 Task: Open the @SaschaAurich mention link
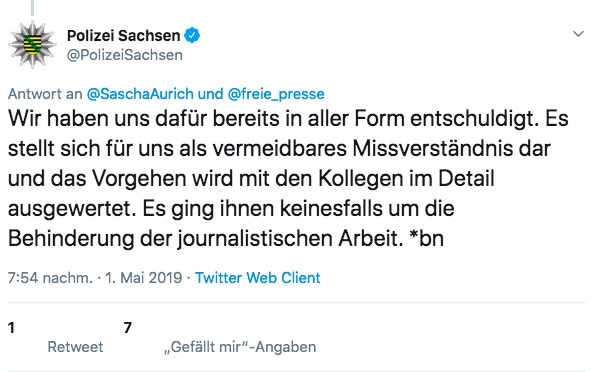point(140,94)
